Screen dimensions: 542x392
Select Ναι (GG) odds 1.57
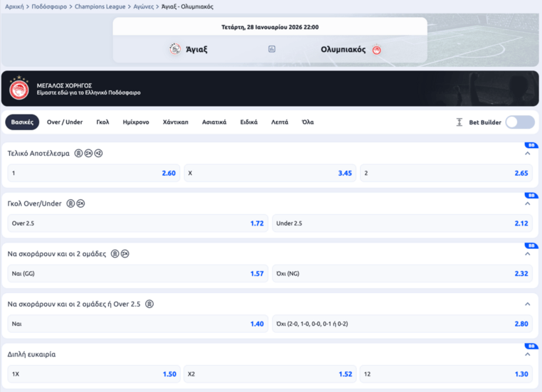pyautogui.click(x=137, y=273)
